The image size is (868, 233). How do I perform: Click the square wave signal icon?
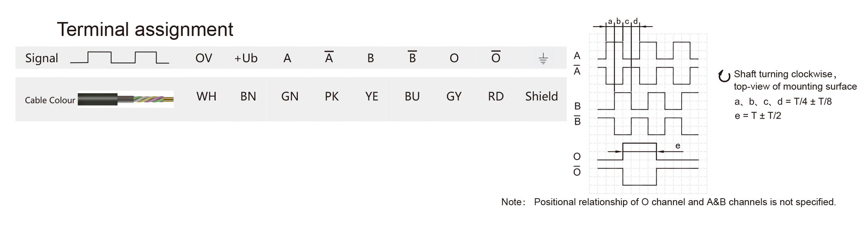[120, 58]
